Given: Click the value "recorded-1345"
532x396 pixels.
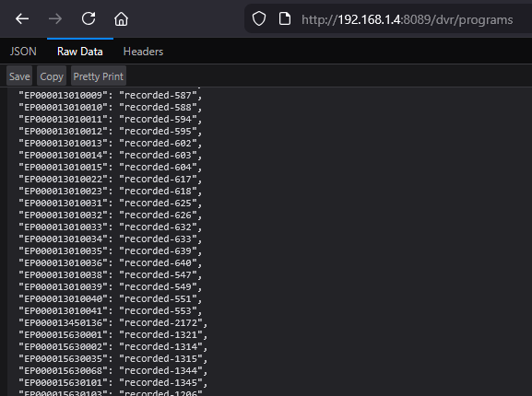Looking at the screenshot, I should (160, 383).
